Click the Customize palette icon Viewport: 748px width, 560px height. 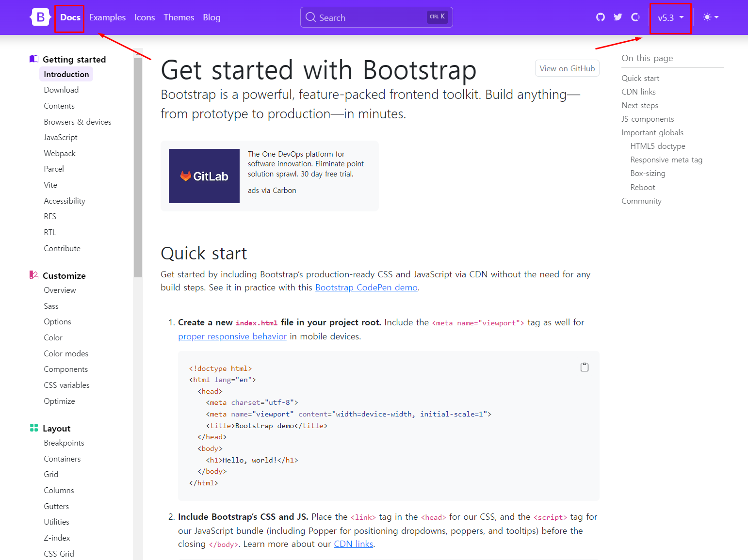point(34,275)
